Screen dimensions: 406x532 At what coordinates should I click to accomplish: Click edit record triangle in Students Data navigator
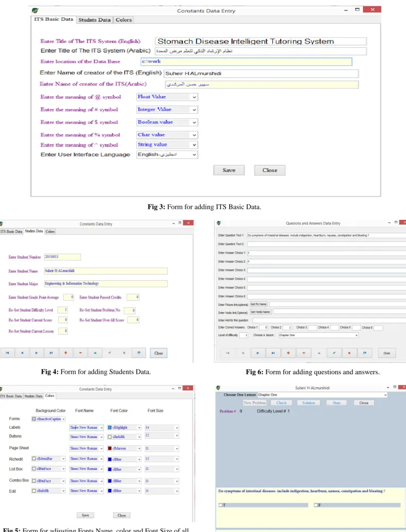coord(95,353)
